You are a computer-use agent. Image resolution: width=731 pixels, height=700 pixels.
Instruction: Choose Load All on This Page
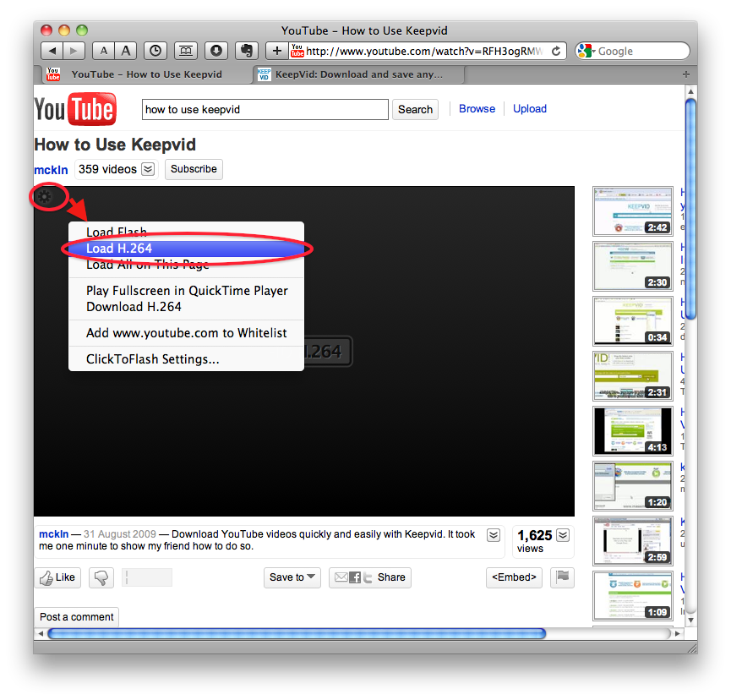click(x=186, y=265)
